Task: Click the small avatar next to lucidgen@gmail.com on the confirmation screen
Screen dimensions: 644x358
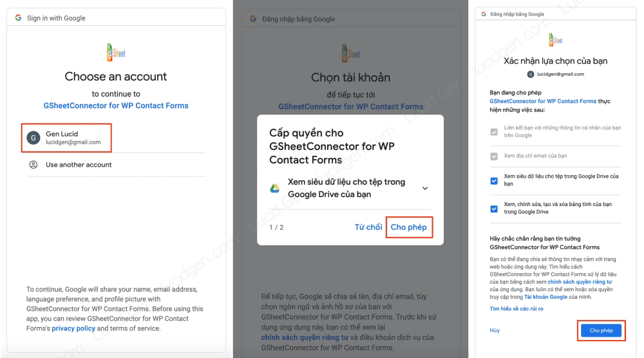Action: pyautogui.click(x=531, y=74)
